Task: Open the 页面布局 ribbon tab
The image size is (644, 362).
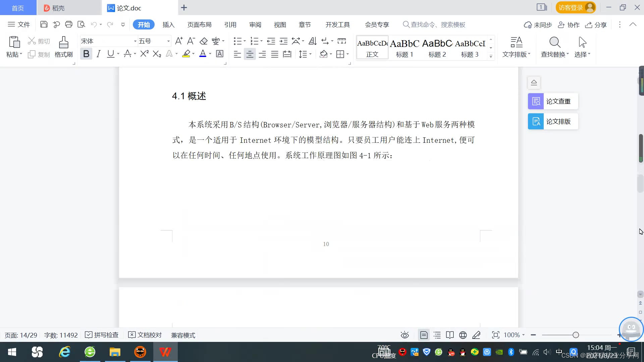Action: pyautogui.click(x=199, y=24)
